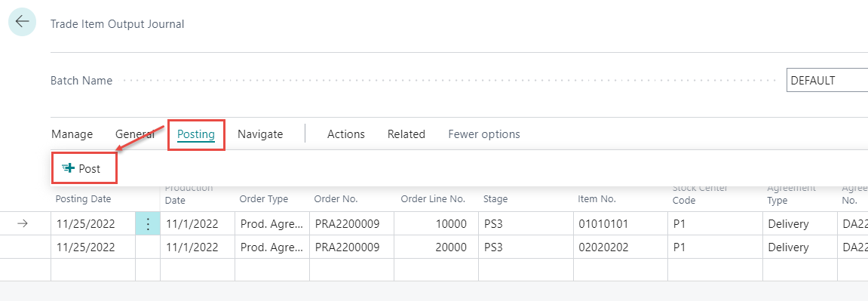This screenshot has width=868, height=301.
Task: Click the back arrow button
Action: (x=22, y=22)
